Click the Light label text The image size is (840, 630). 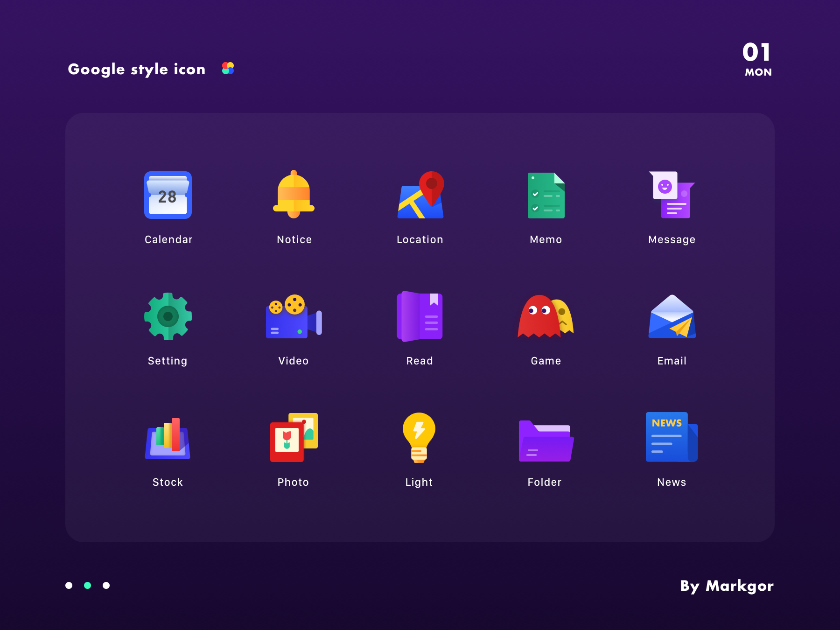419,483
